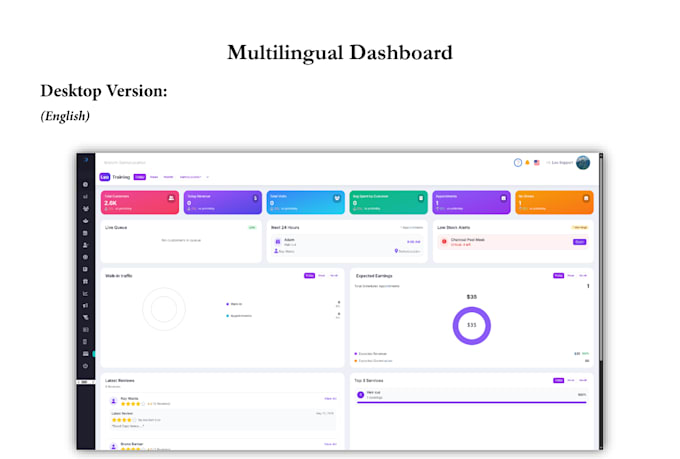The image size is (680, 459).
Task: Open the Total Visits stat card
Action: pos(306,202)
